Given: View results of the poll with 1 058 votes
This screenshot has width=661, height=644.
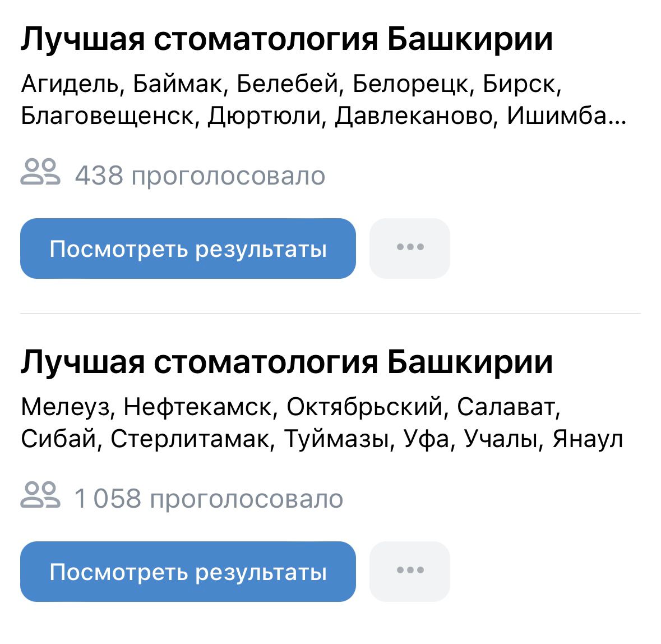Looking at the screenshot, I should 188,572.
